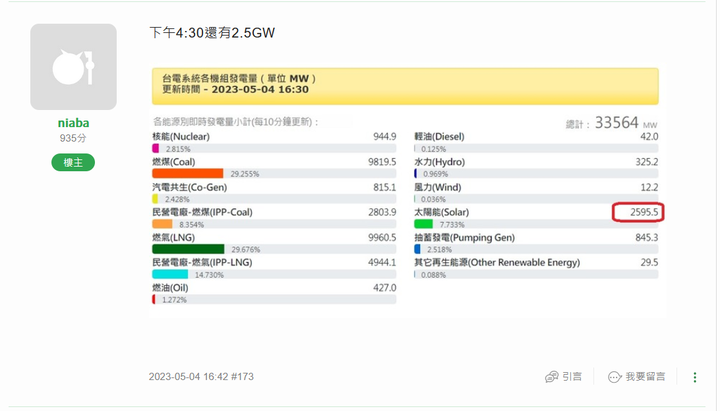The image size is (720, 411).
Task: Click the total 33564 MW figure
Action: (x=623, y=123)
